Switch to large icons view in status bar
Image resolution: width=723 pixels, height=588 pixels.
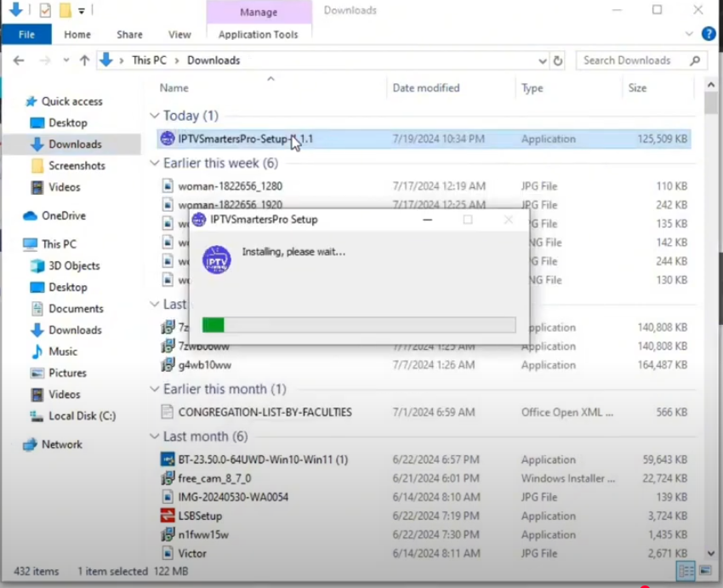[705, 571]
